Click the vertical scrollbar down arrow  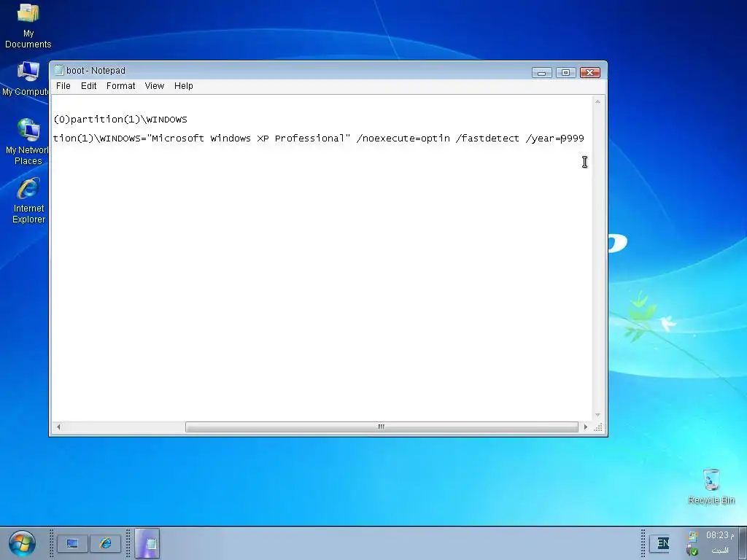[x=597, y=415]
